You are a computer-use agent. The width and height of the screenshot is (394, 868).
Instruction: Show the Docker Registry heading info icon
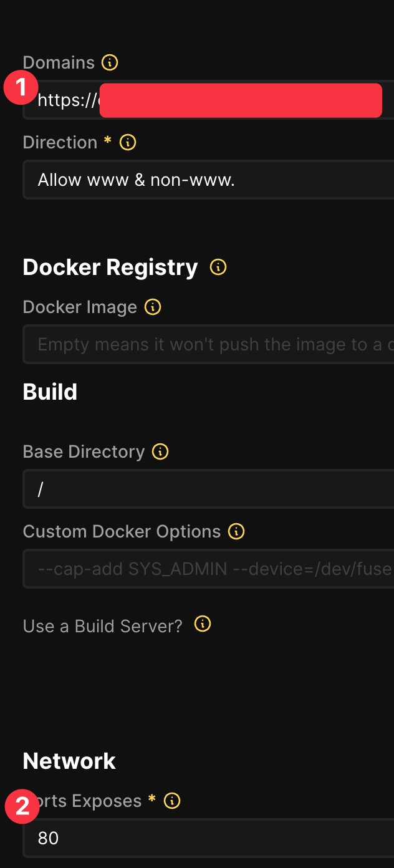[x=218, y=267]
